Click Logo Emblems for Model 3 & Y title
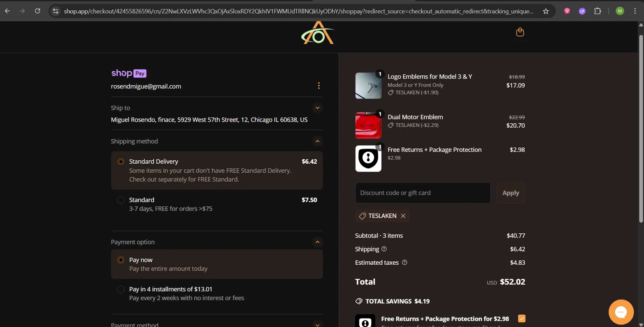This screenshot has width=644, height=327. pyautogui.click(x=430, y=76)
